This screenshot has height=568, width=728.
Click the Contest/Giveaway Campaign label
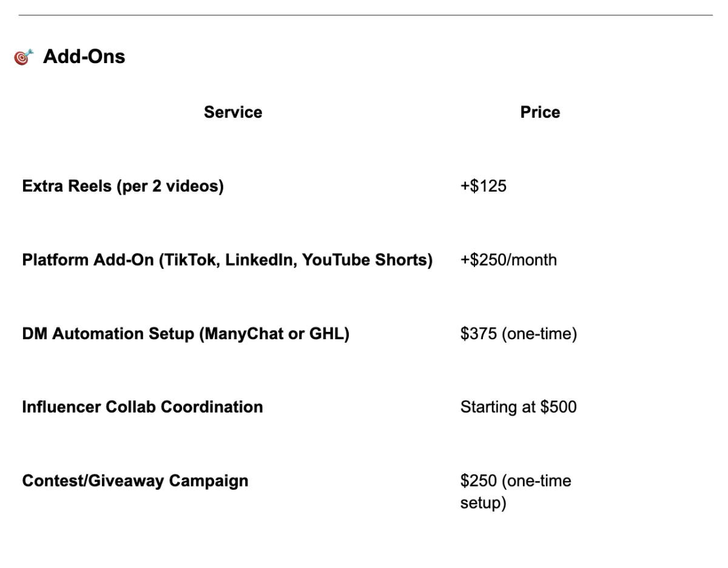[x=135, y=481]
